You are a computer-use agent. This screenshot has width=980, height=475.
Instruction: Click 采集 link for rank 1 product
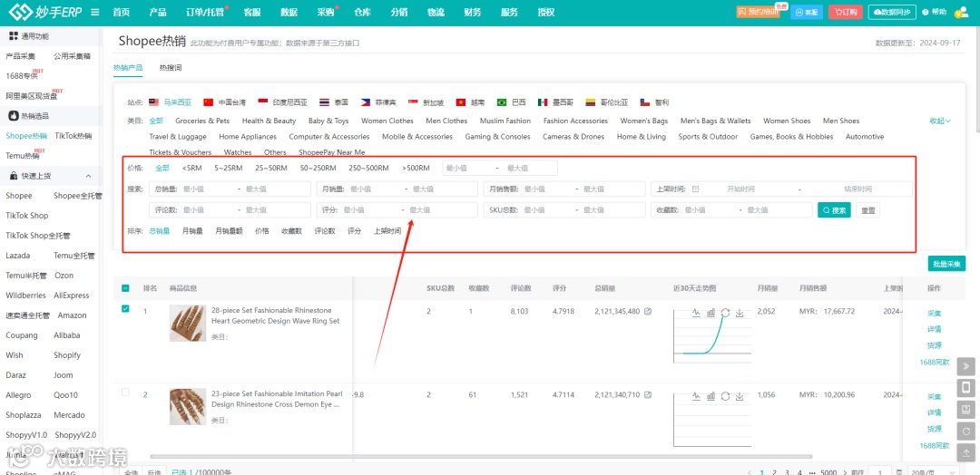click(935, 313)
